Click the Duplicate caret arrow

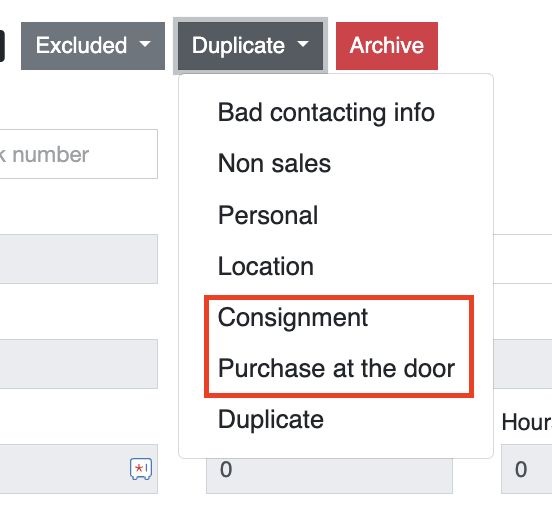click(303, 44)
